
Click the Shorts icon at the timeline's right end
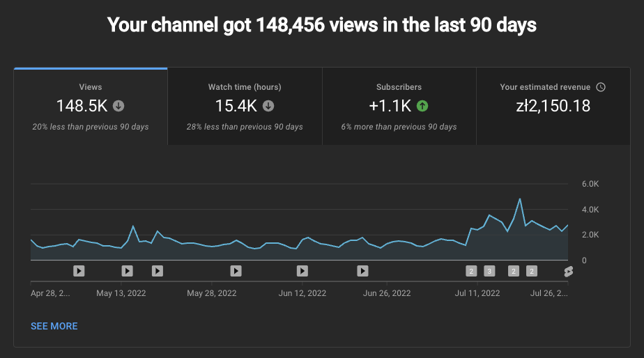(568, 271)
